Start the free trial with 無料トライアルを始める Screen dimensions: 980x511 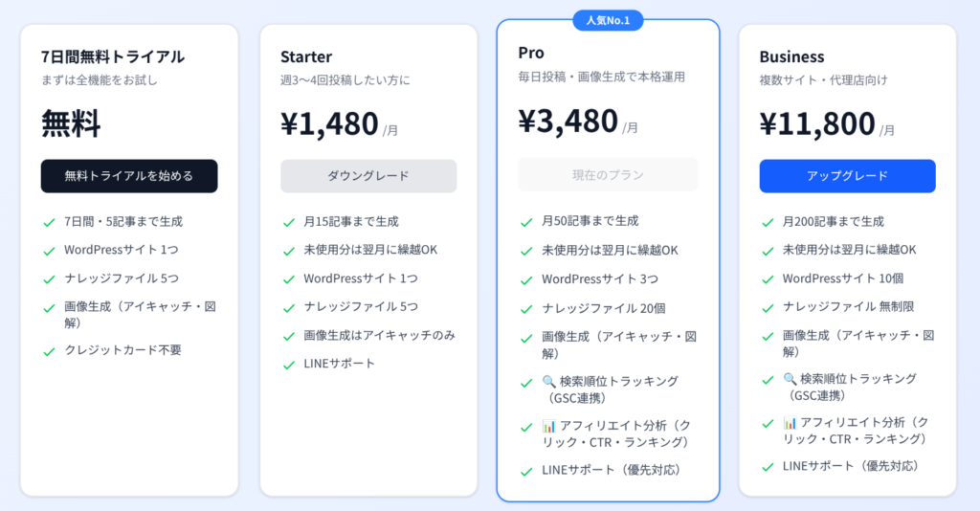coord(129,176)
